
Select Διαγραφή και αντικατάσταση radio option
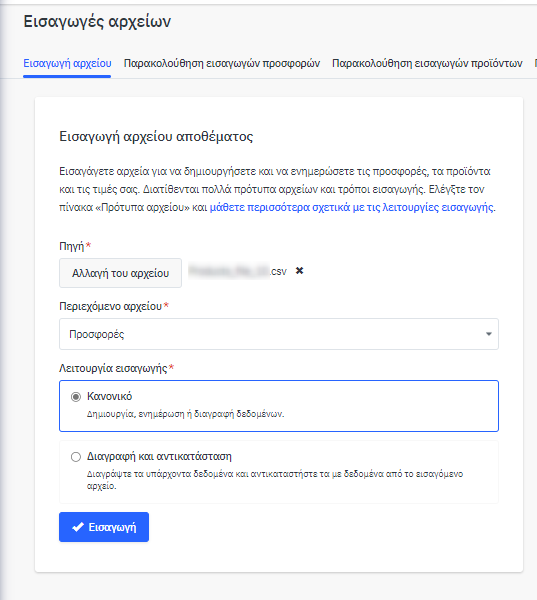pos(76,457)
